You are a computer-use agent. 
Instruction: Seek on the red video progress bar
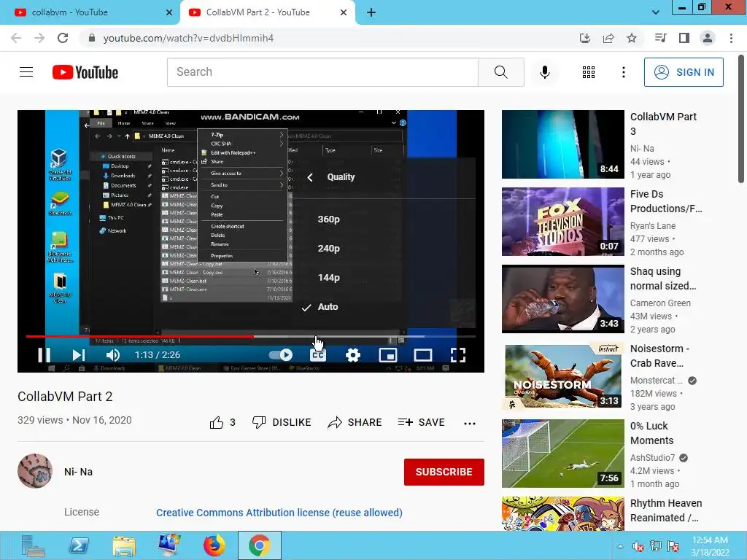tap(139, 336)
